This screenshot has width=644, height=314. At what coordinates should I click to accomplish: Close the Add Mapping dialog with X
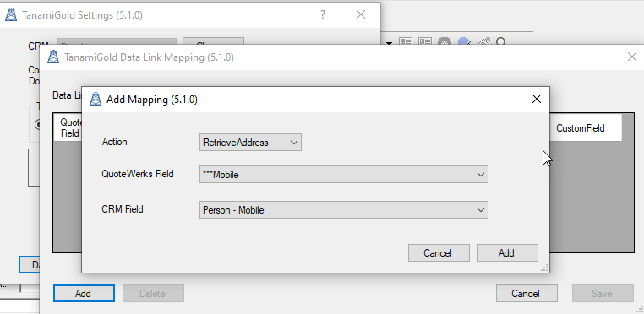(x=537, y=99)
